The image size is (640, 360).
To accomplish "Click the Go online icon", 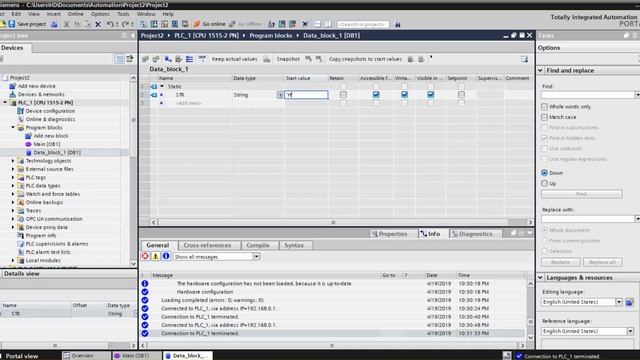I will click(x=197, y=24).
